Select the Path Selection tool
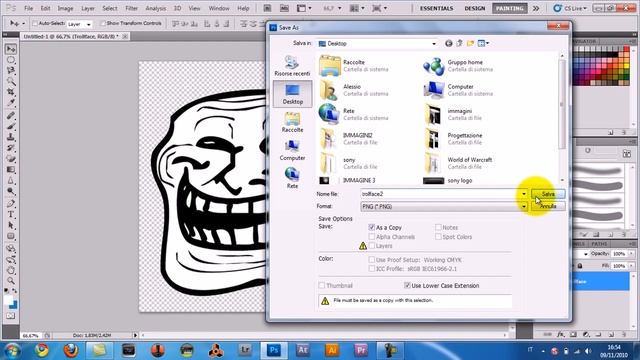The height and width of the screenshot is (360, 640). [11, 225]
